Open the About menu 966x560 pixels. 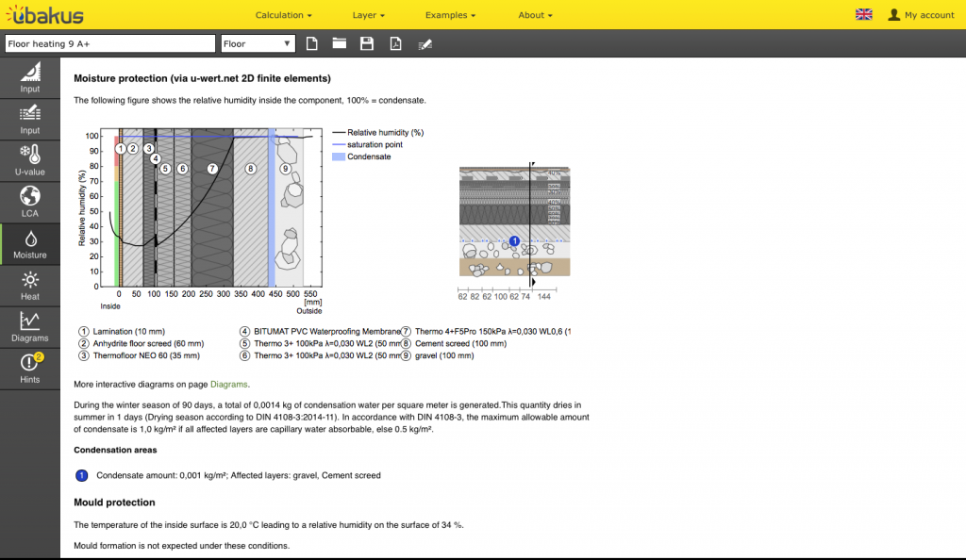point(535,15)
